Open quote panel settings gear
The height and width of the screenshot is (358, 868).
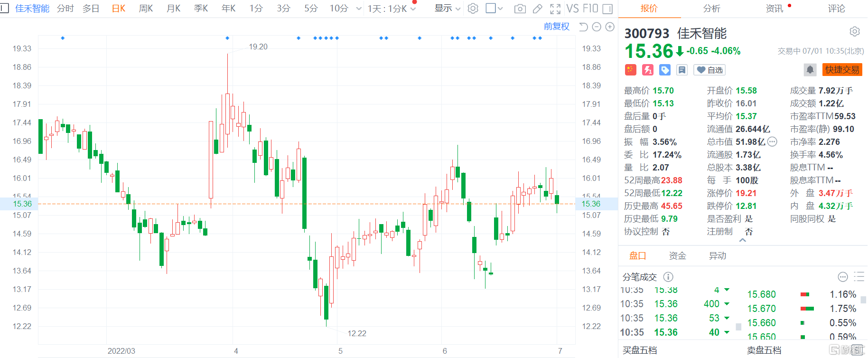coord(854,32)
